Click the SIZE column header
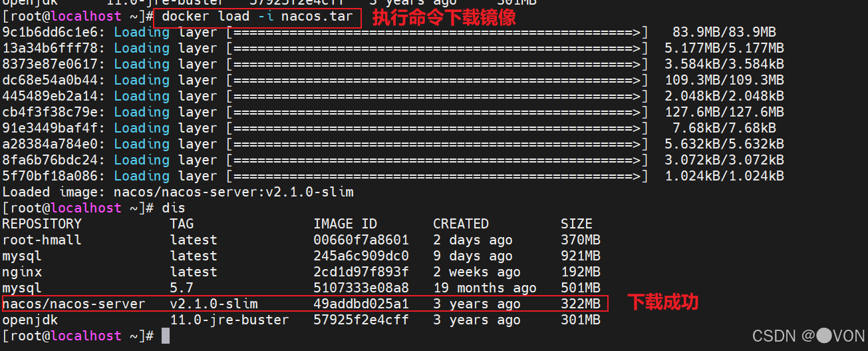The height and width of the screenshot is (351, 868). coord(577,224)
